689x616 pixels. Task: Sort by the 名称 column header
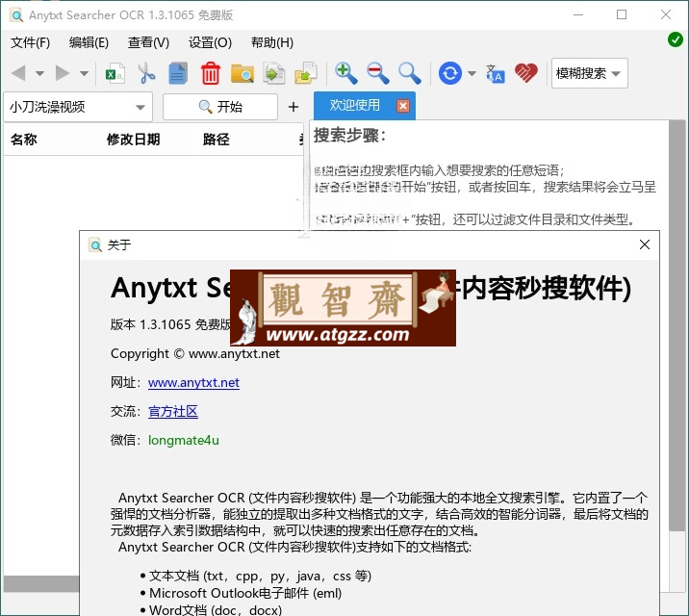(24, 140)
